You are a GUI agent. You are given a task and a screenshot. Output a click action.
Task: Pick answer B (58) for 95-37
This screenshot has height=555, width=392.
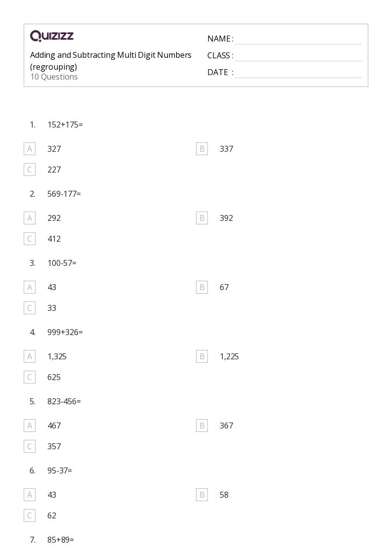[x=202, y=495]
